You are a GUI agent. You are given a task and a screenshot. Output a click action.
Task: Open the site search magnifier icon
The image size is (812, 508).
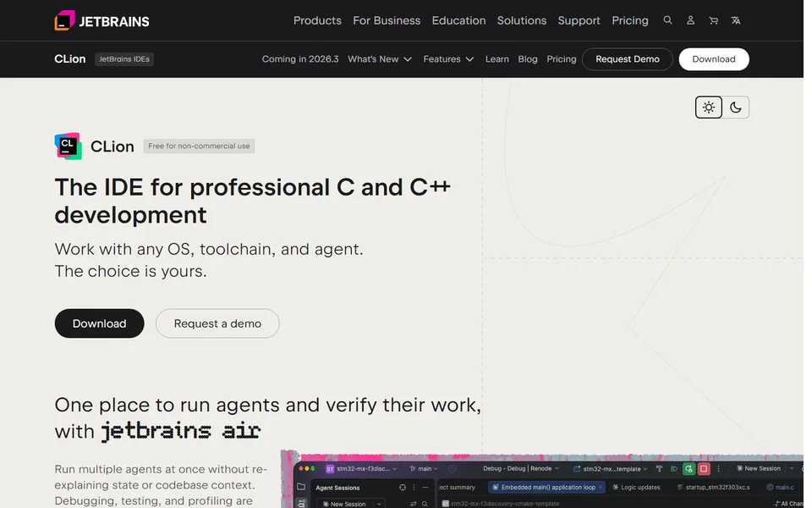667,20
